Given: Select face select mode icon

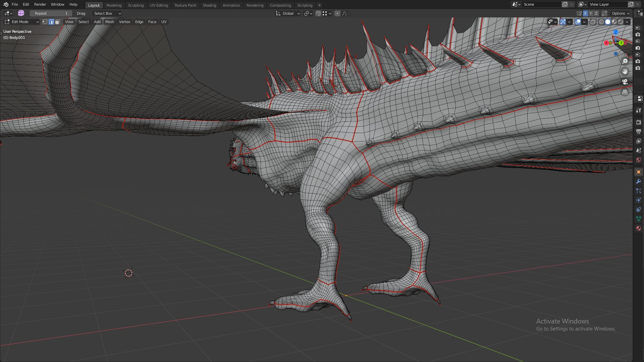Looking at the screenshot, I should click(x=58, y=22).
